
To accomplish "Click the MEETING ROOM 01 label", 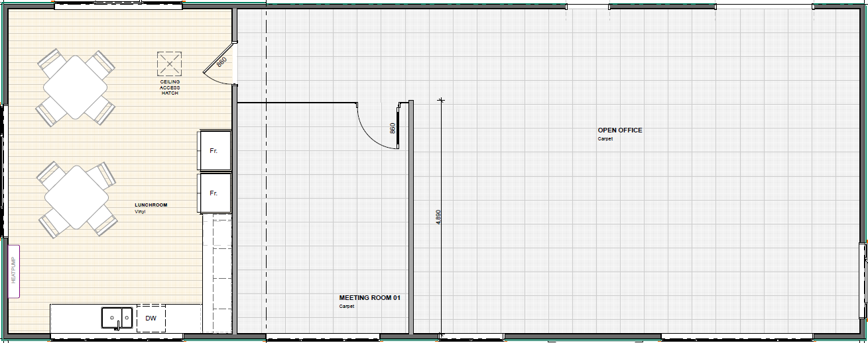I will coord(370,298).
